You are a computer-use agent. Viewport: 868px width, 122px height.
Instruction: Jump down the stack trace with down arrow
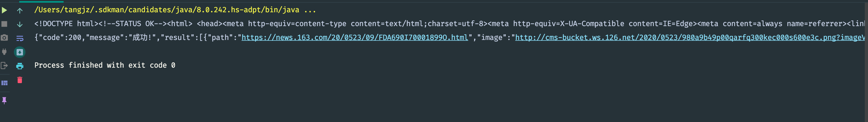pyautogui.click(x=20, y=24)
